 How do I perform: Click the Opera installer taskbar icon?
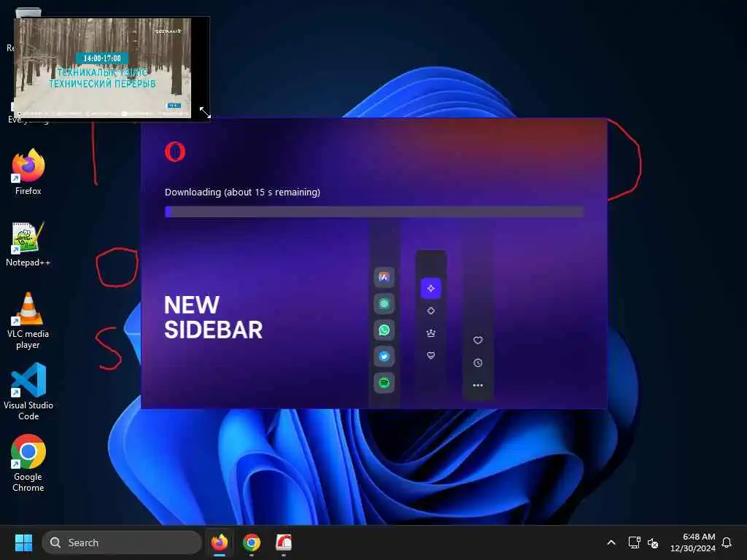[284, 542]
